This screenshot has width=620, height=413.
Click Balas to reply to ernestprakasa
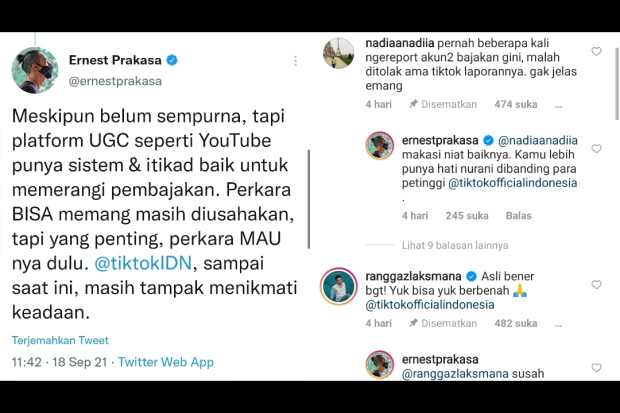point(519,216)
